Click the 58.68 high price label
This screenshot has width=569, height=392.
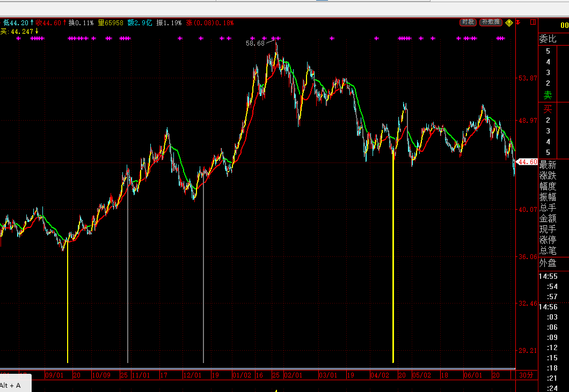click(255, 43)
